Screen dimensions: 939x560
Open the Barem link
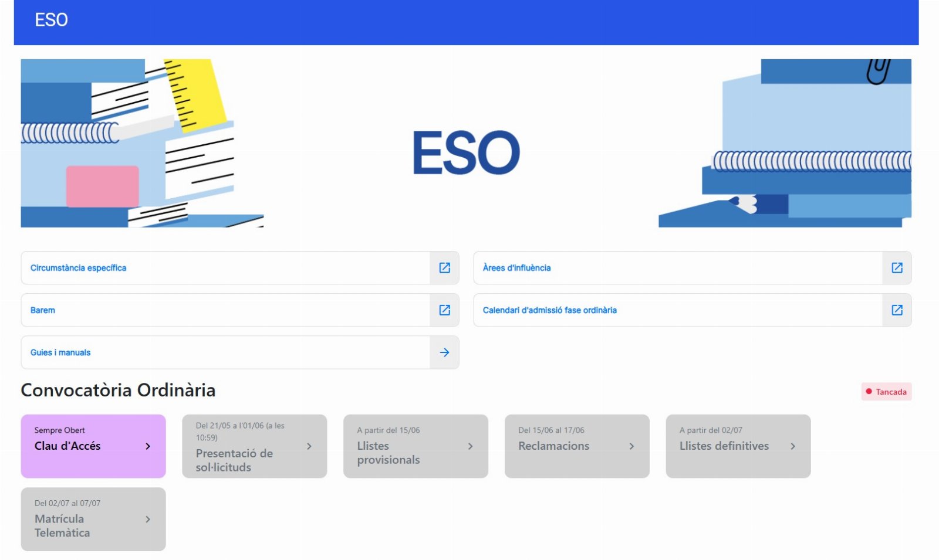tap(43, 310)
